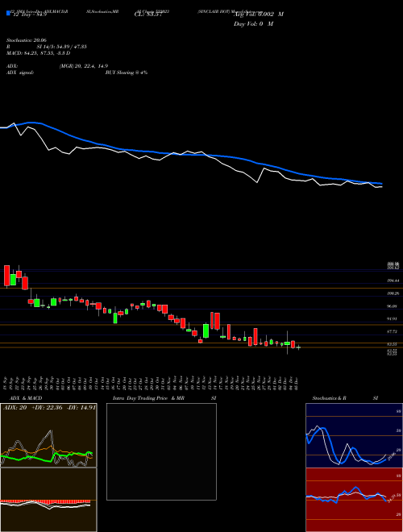This screenshot has width=403, height=532.
Task: Click the 'Intra Day Trading Price & MR' title
Action: pyautogui.click(x=148, y=398)
